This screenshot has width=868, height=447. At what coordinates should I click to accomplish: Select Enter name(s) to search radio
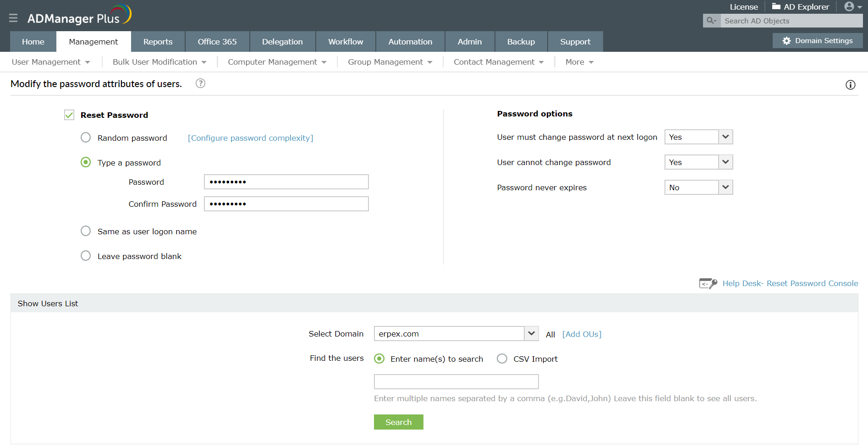point(379,359)
